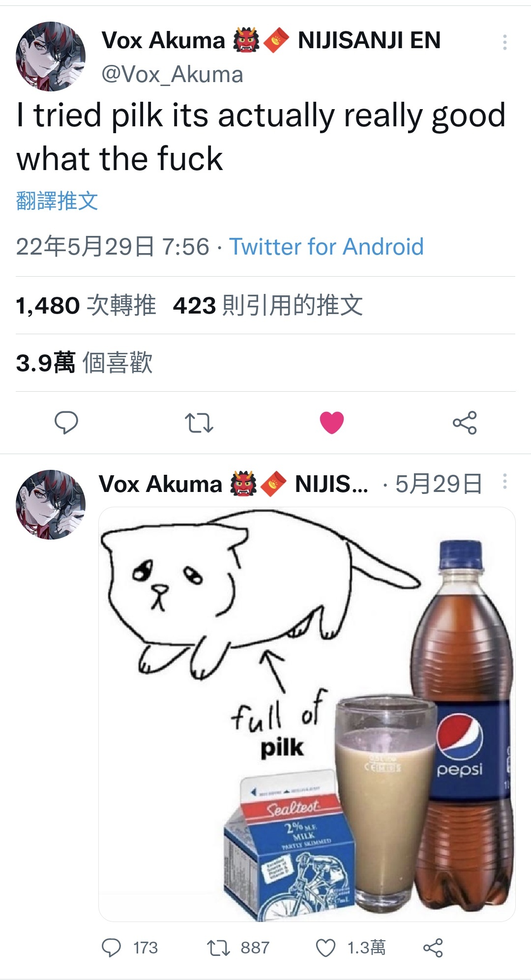
Task: Tap the 5月29日 timestamp on reply tweet
Action: pyautogui.click(x=439, y=484)
